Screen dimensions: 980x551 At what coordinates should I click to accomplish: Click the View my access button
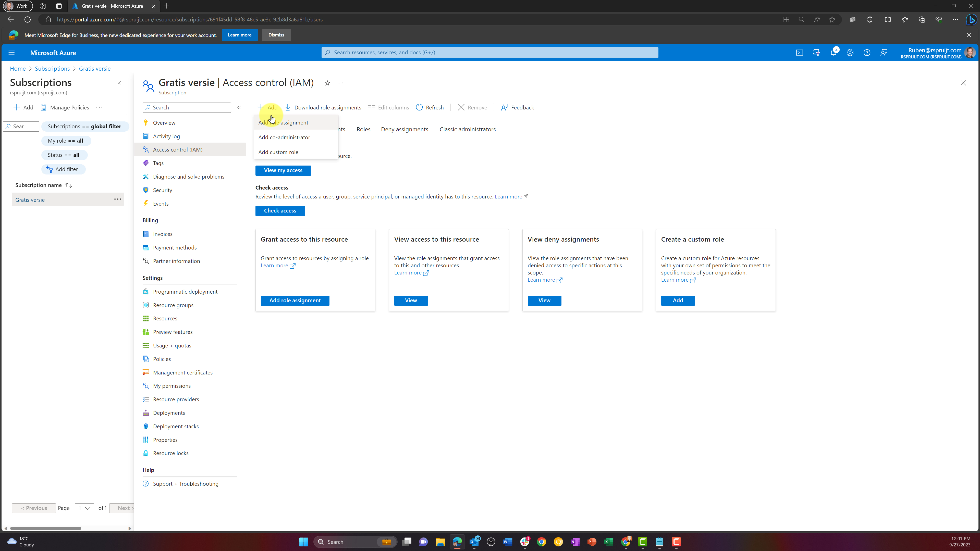coord(283,170)
